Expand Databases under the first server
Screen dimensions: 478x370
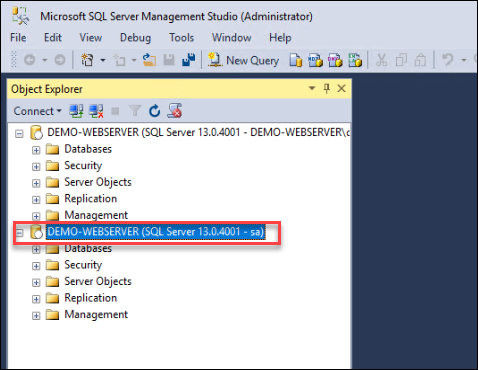[x=36, y=150]
